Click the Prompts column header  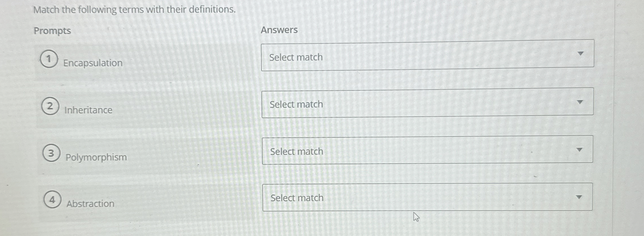tap(52, 31)
